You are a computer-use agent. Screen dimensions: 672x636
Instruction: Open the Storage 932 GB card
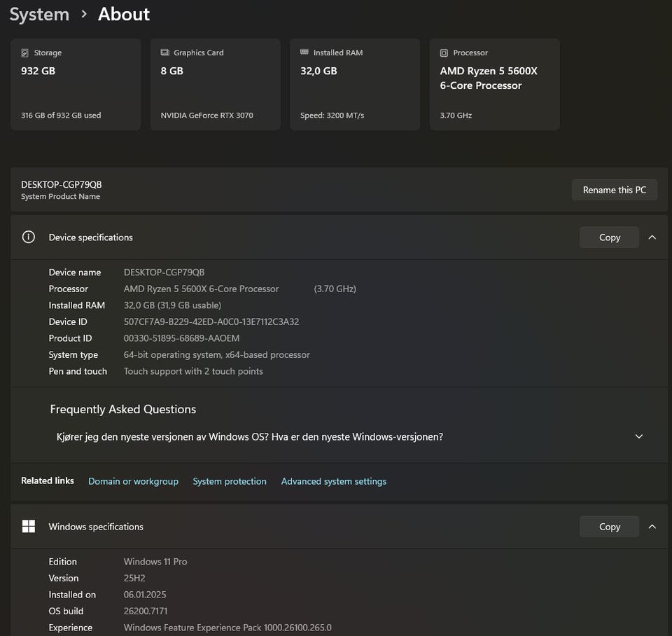pyautogui.click(x=75, y=85)
